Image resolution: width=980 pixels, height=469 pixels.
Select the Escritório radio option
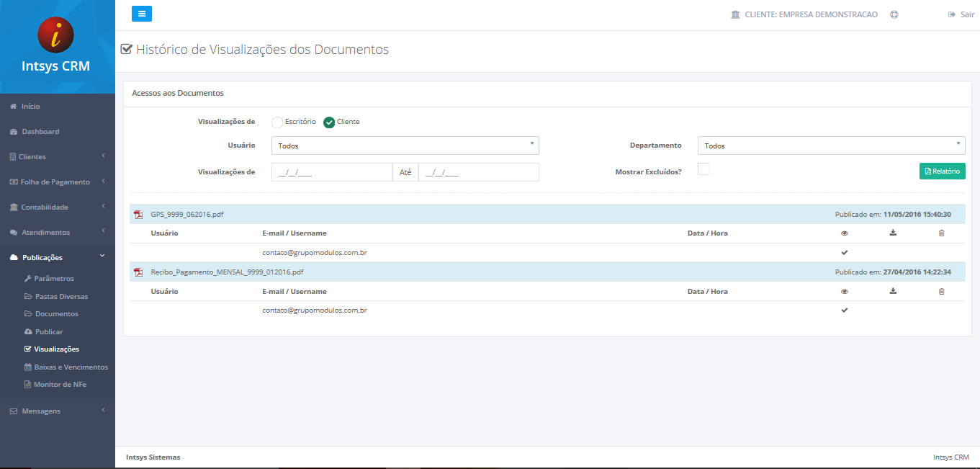click(277, 122)
